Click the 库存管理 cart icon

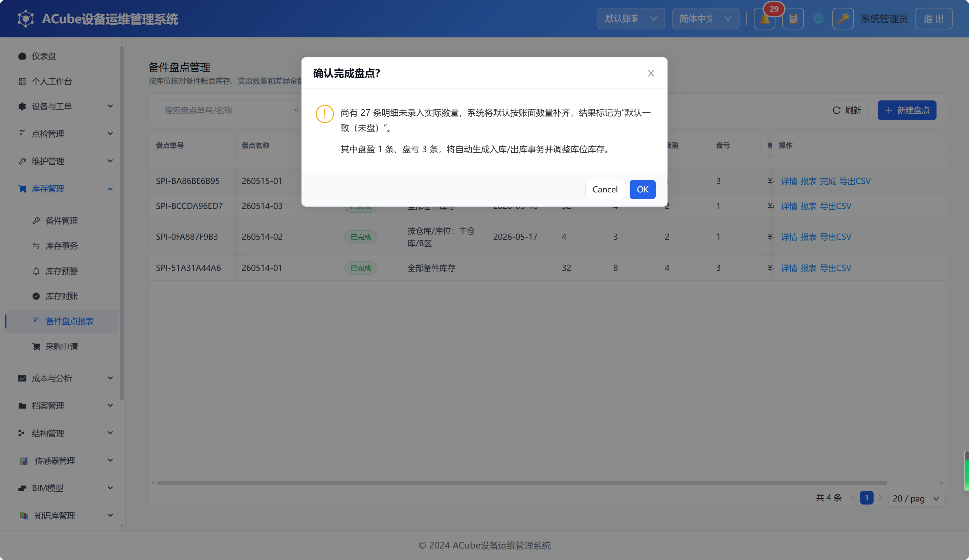[22, 189]
